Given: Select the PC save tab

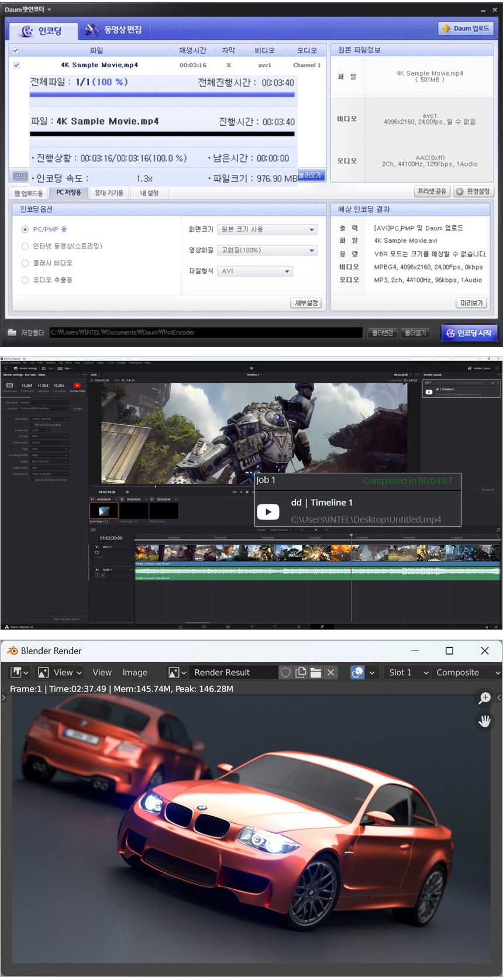Looking at the screenshot, I should [68, 192].
